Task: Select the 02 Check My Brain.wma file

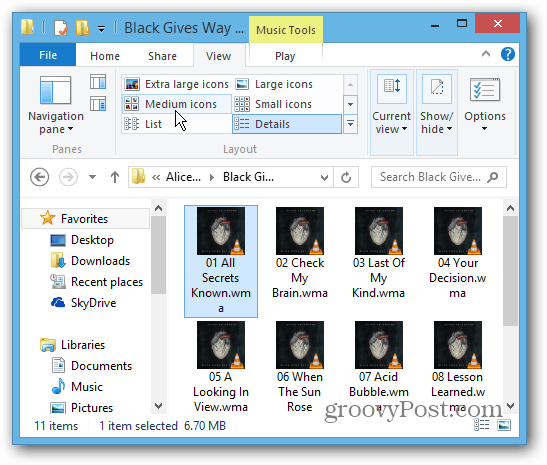Action: point(300,253)
